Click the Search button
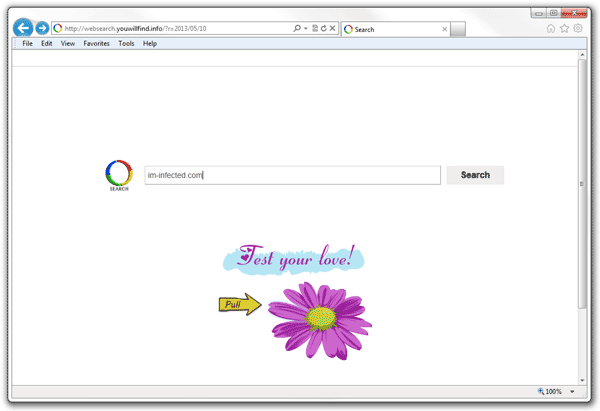The width and height of the screenshot is (600, 411). pyautogui.click(x=475, y=175)
